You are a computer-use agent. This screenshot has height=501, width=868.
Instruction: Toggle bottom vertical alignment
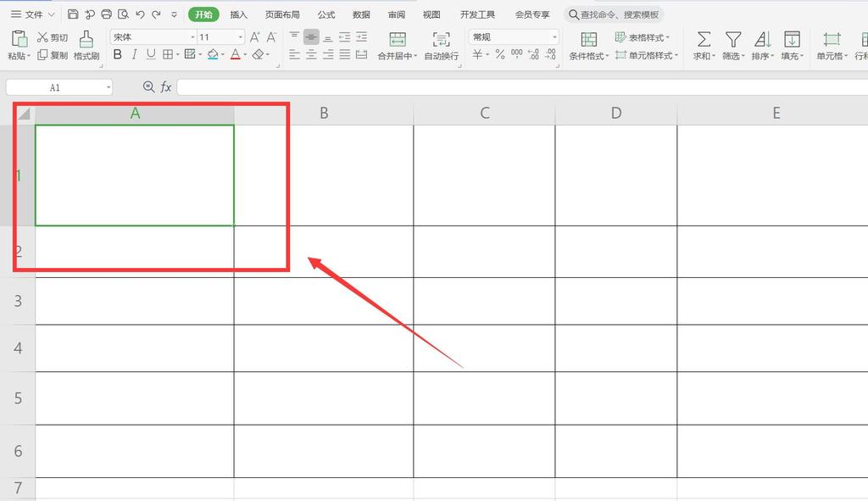pos(328,37)
